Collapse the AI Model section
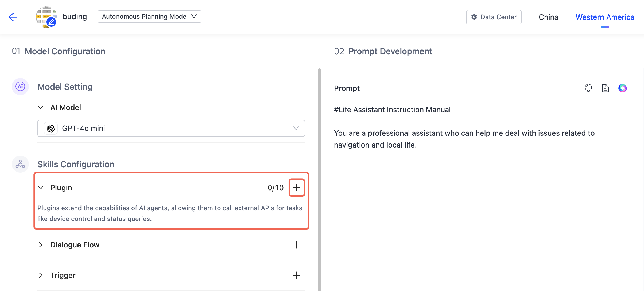The width and height of the screenshot is (644, 291). point(41,107)
